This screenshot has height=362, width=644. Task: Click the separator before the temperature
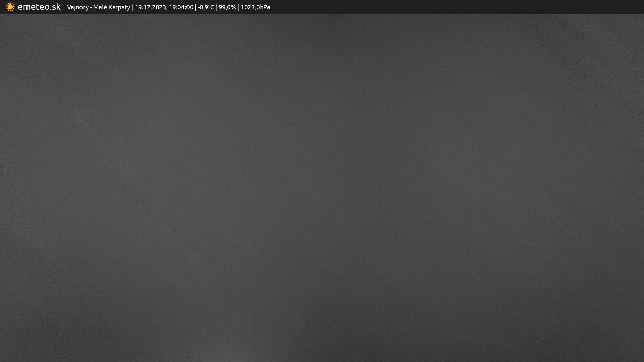pyautogui.click(x=196, y=7)
